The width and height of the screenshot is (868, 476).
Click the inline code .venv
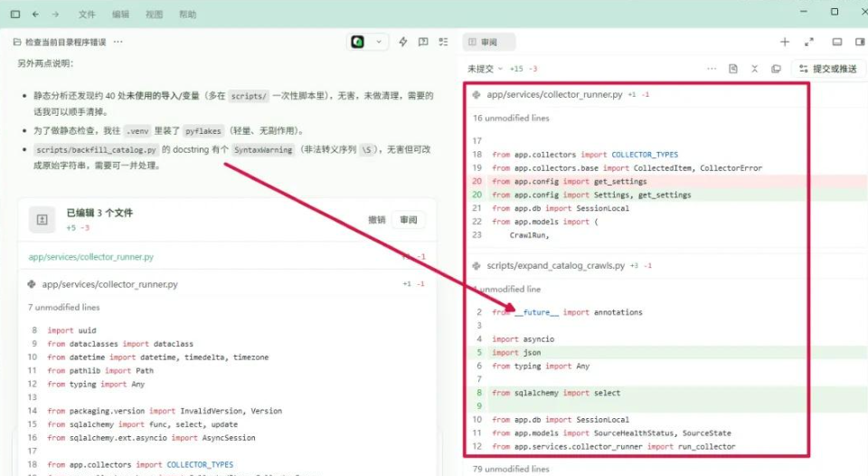(137, 131)
